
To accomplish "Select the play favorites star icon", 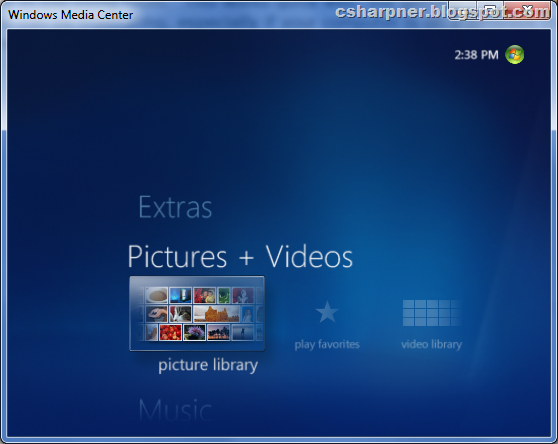I will pyautogui.click(x=327, y=312).
